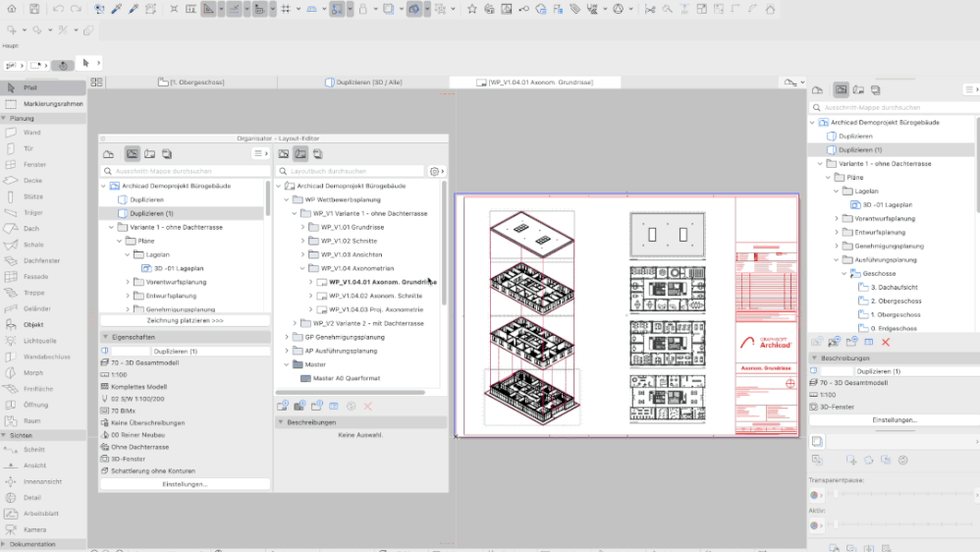Screen dimensions: 980x552
Task: Click Zeichnung platzieren button
Action: [185, 320]
